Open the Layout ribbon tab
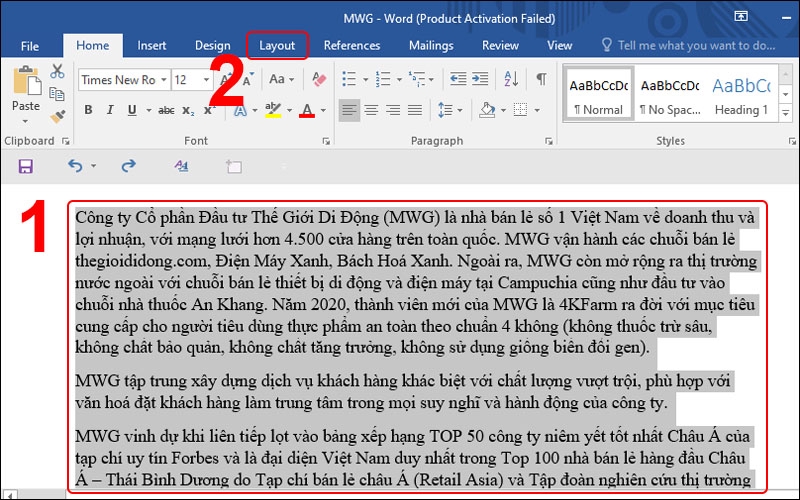Viewport: 800px width, 500px height. (277, 45)
